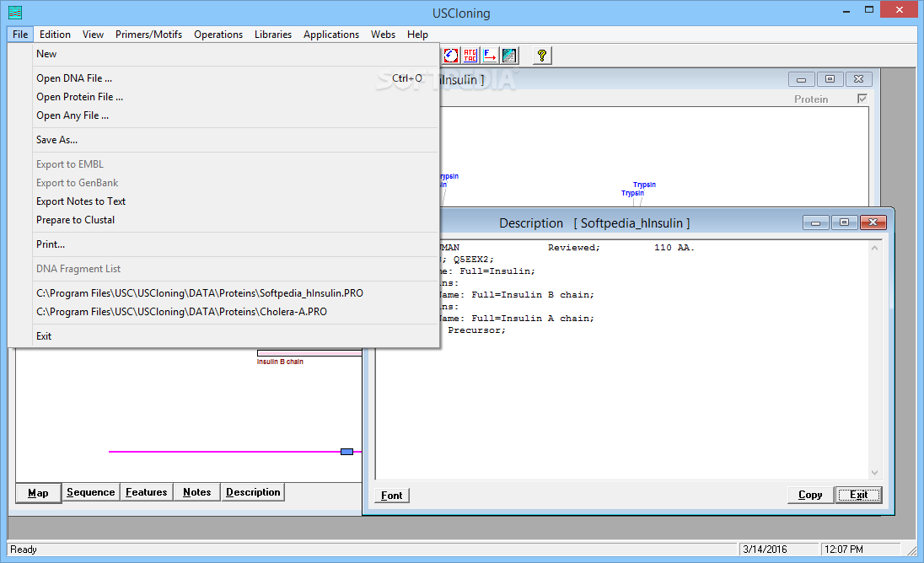Click 'Precursor;' text in Description
Image resolution: width=924 pixels, height=563 pixels.
[x=476, y=330]
